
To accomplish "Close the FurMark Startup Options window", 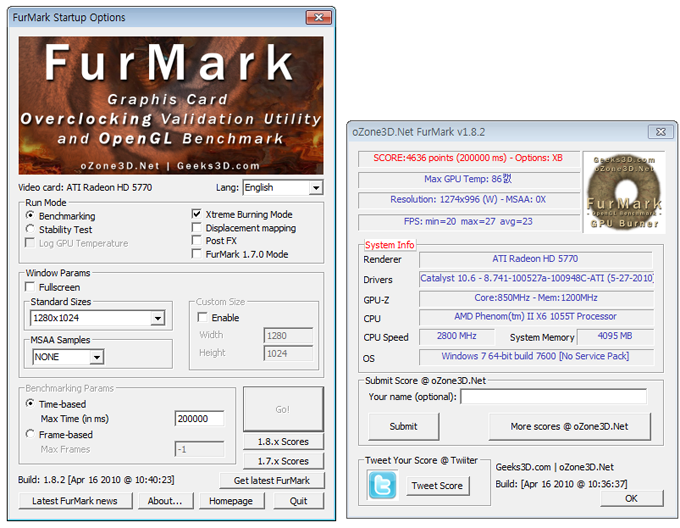I will [x=319, y=17].
